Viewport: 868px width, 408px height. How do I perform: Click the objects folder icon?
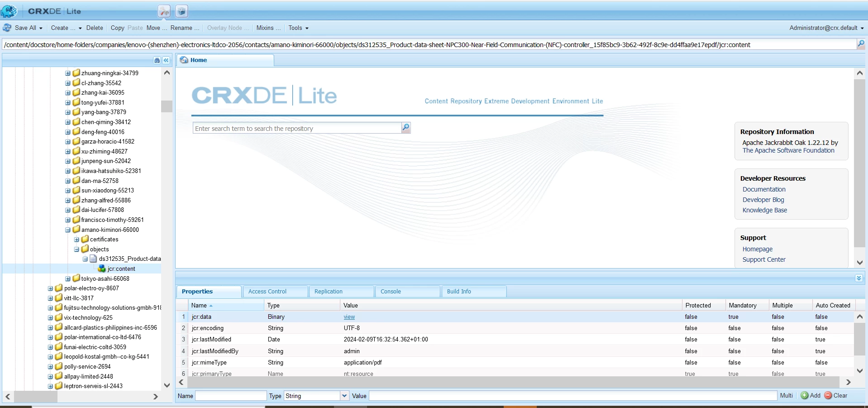coord(85,249)
